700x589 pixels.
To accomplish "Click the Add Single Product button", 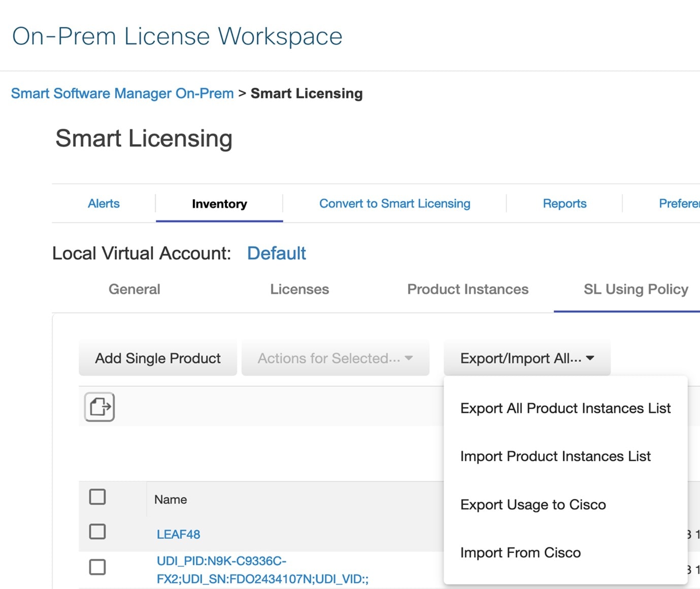I will click(158, 358).
